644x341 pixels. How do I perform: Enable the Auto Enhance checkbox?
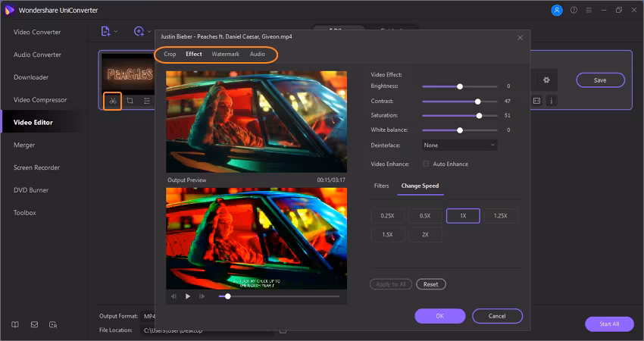click(x=426, y=164)
